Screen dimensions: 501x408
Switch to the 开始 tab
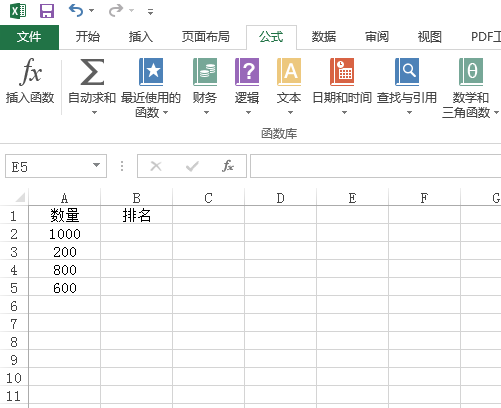[88, 37]
